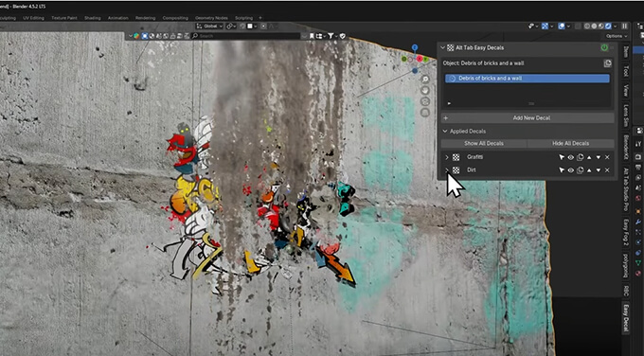Screen dimensions: 644x356
Task: Open the Scripting workspace tab
Action: [x=243, y=18]
